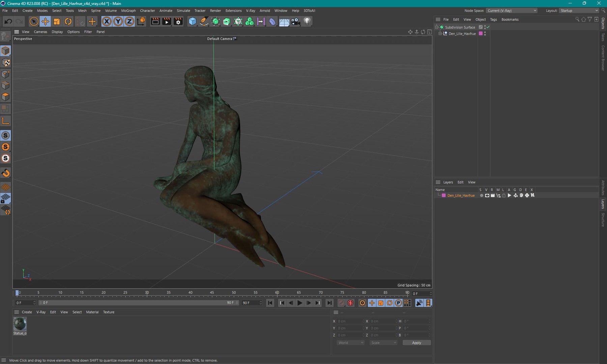The height and width of the screenshot is (364, 607).
Task: Open the V-Ray menu in menu bar
Action: 251,11
